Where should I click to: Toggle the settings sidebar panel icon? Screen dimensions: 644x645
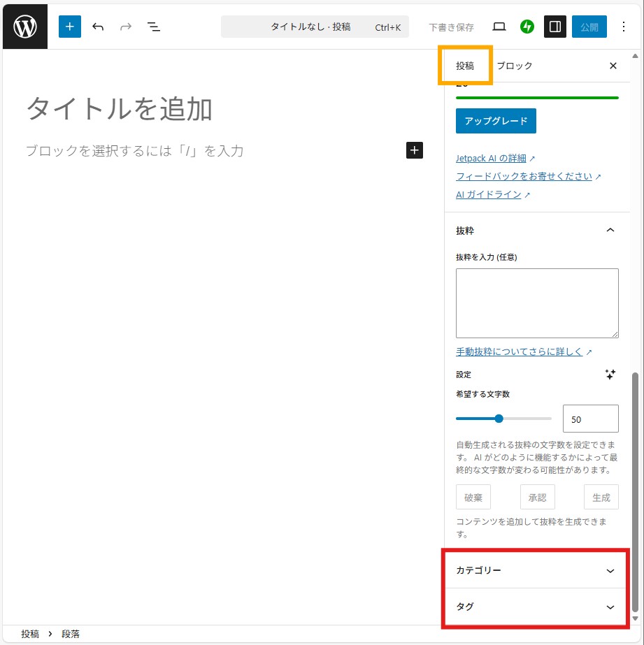tap(555, 27)
